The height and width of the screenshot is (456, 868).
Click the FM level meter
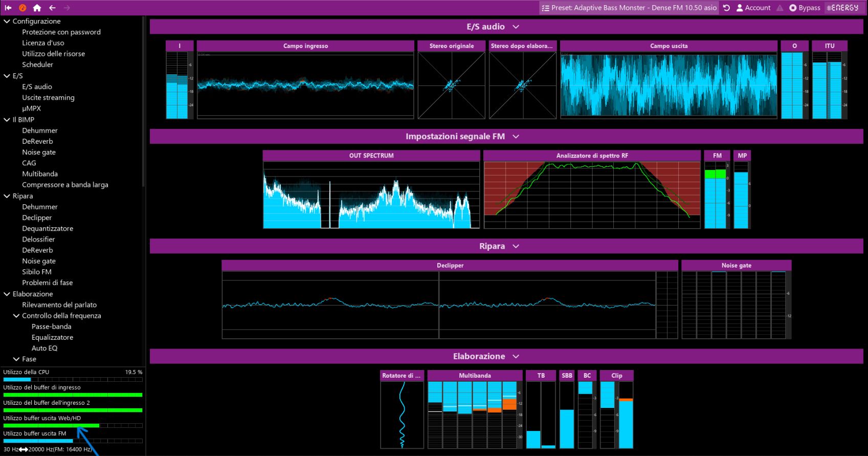pos(717,194)
